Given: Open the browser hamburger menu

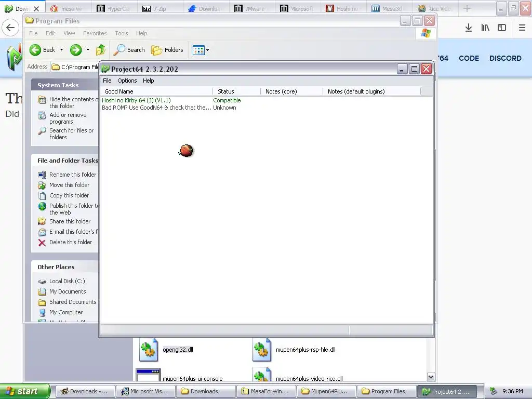Looking at the screenshot, I should [522, 28].
